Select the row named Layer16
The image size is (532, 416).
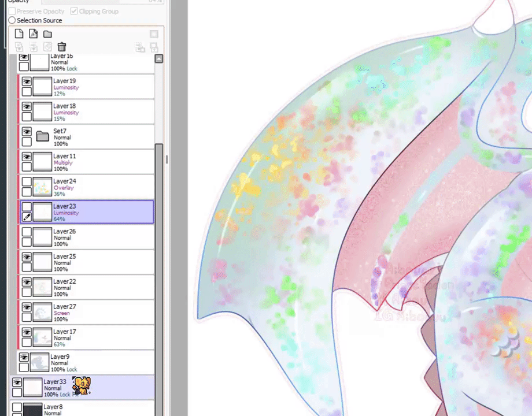(86, 64)
